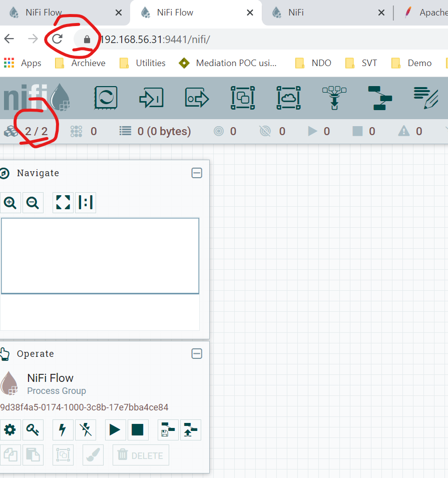The width and height of the screenshot is (448, 478).
Task: Open configuration via the gear icon
Action: click(x=11, y=430)
